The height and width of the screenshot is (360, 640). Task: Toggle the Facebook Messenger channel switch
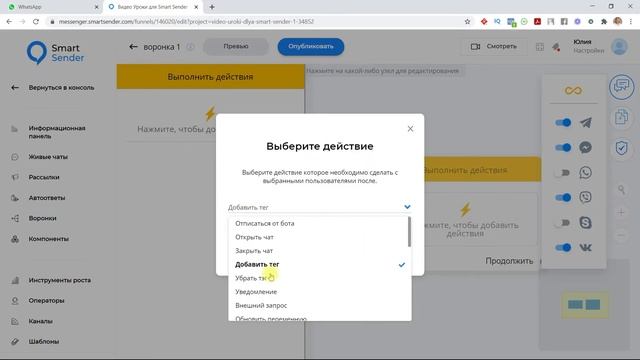click(x=563, y=147)
